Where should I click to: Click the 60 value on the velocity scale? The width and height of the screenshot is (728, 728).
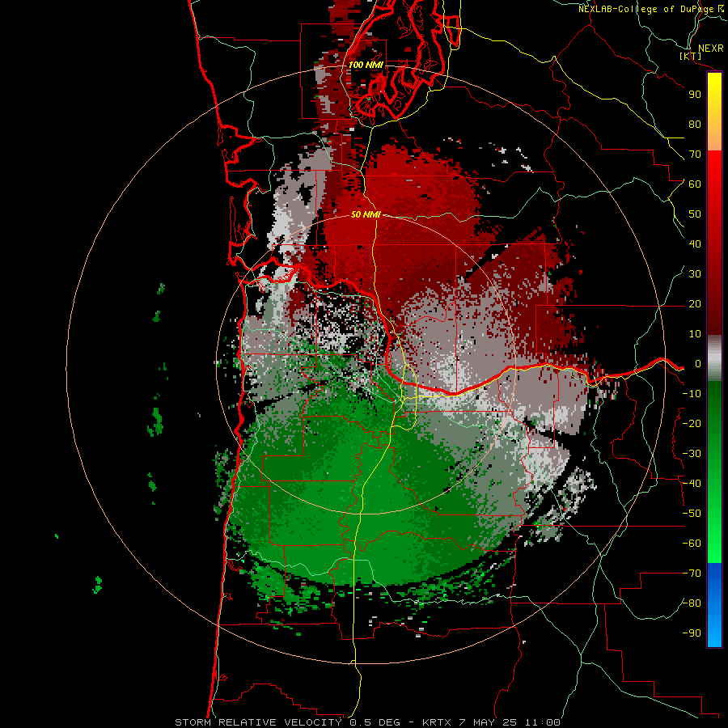coord(695,184)
